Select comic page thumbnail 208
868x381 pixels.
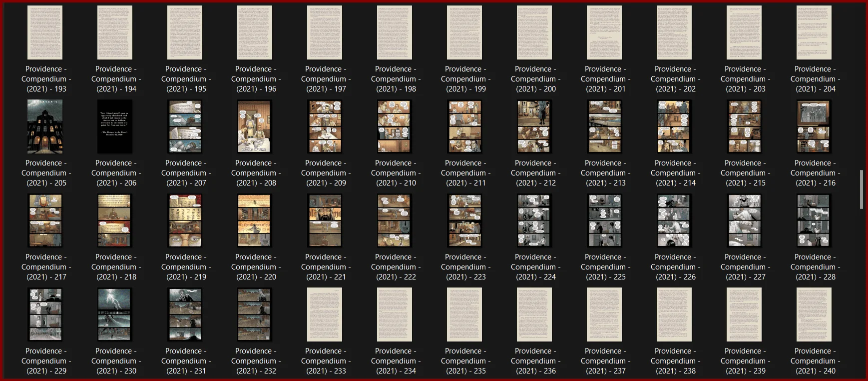tap(255, 126)
